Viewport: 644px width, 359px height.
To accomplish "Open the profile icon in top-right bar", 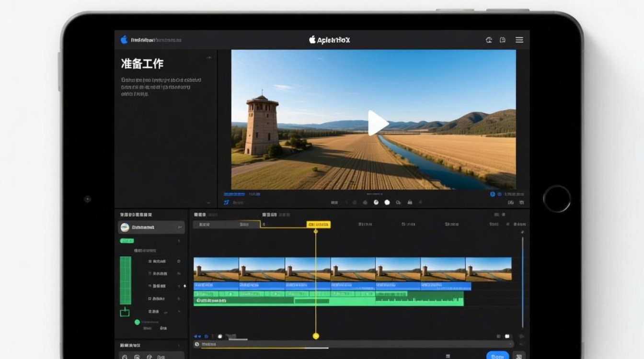I will tap(503, 40).
